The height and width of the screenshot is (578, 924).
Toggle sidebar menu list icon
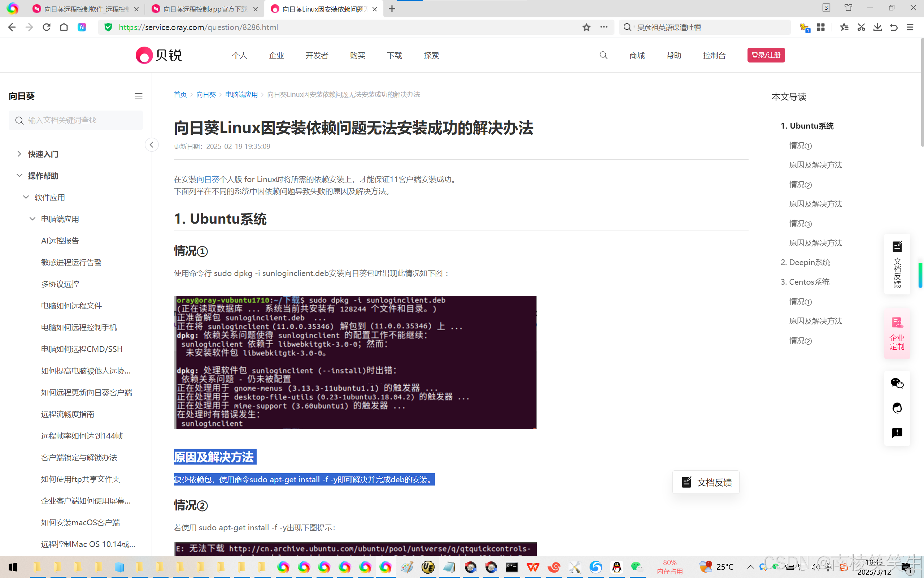(x=139, y=96)
